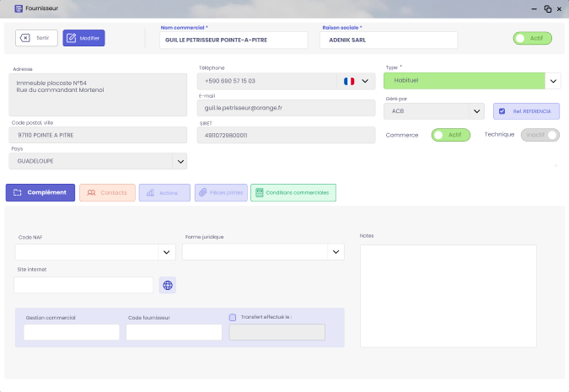The image size is (569, 392).
Task: Go to the Actions tab
Action: (164, 193)
